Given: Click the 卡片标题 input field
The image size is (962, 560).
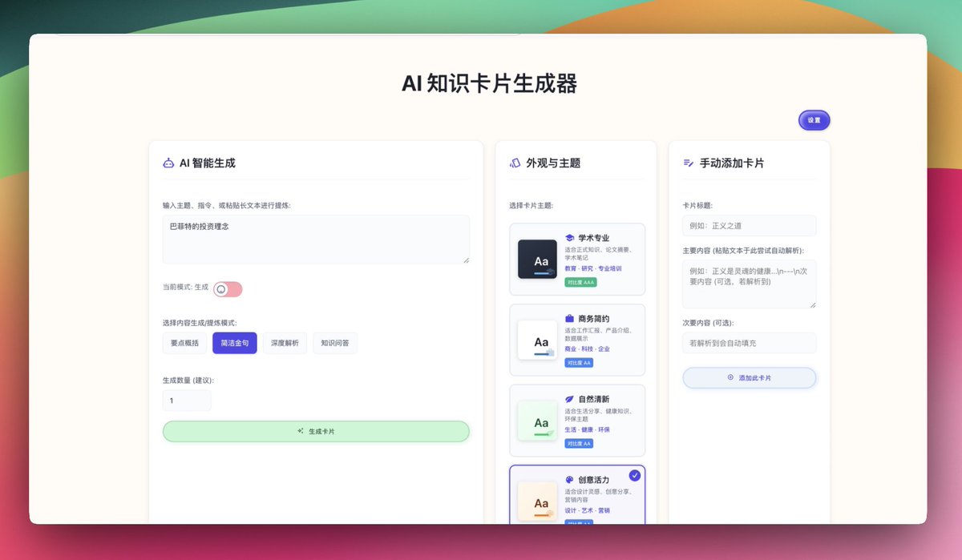Looking at the screenshot, I should pos(750,226).
